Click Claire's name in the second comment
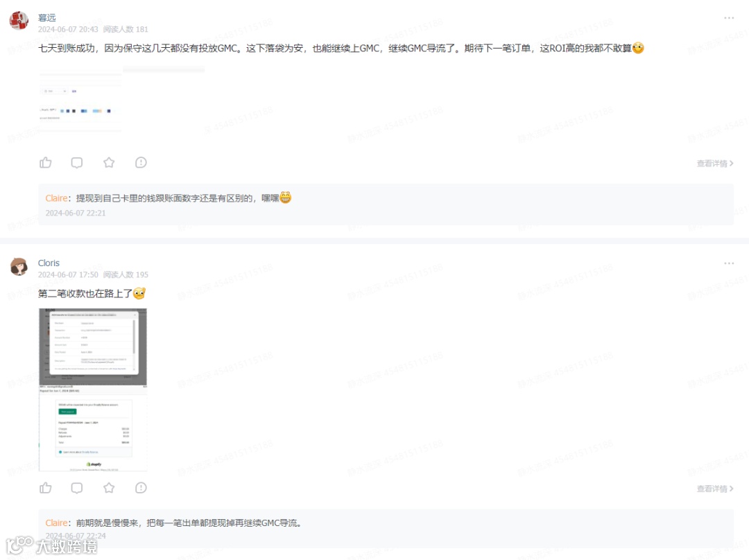The width and height of the screenshot is (749, 560). click(x=56, y=523)
